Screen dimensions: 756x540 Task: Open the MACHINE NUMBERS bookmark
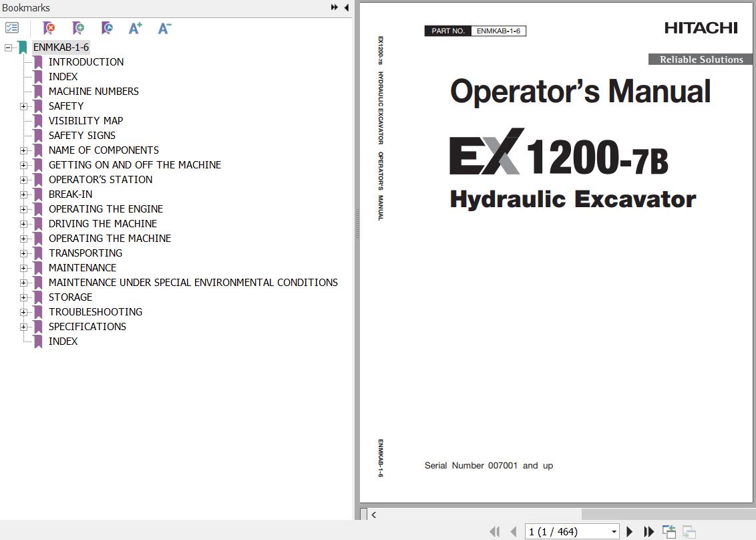tap(93, 91)
